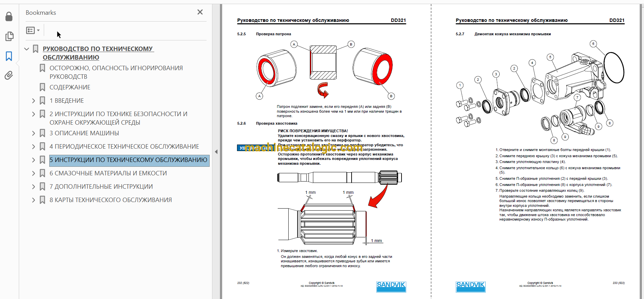Click the shank shaft diagram image

(x=339, y=207)
